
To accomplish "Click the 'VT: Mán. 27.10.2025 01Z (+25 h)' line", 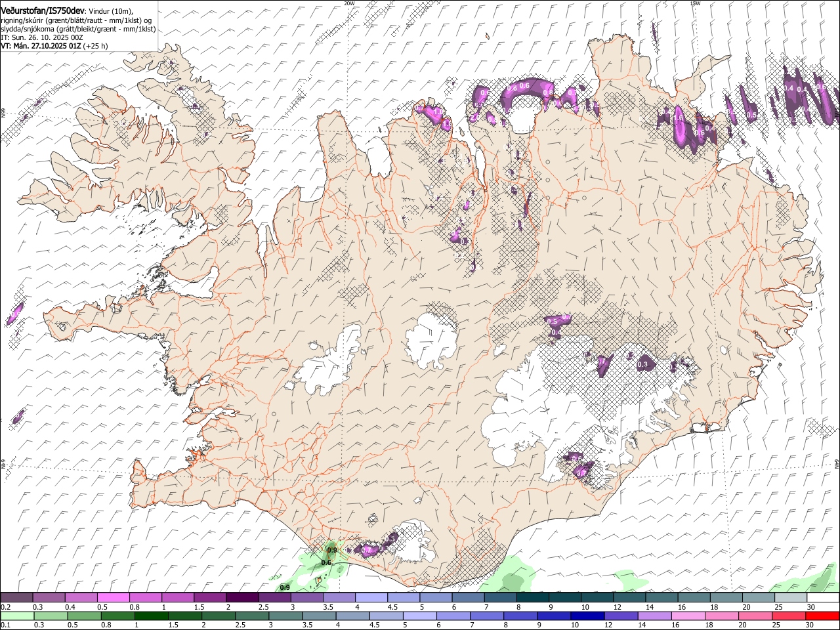I will coord(54,46).
